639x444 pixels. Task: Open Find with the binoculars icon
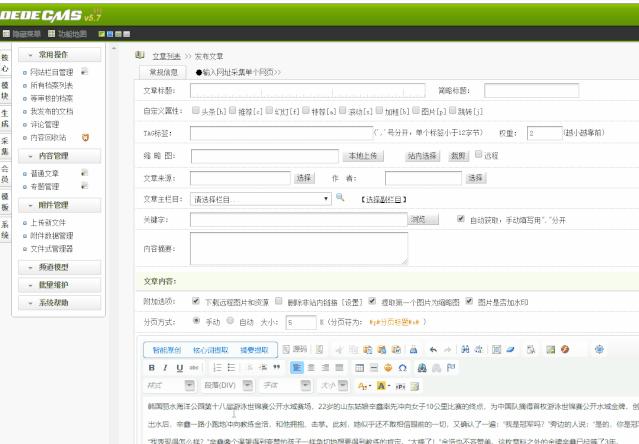pos(465,349)
